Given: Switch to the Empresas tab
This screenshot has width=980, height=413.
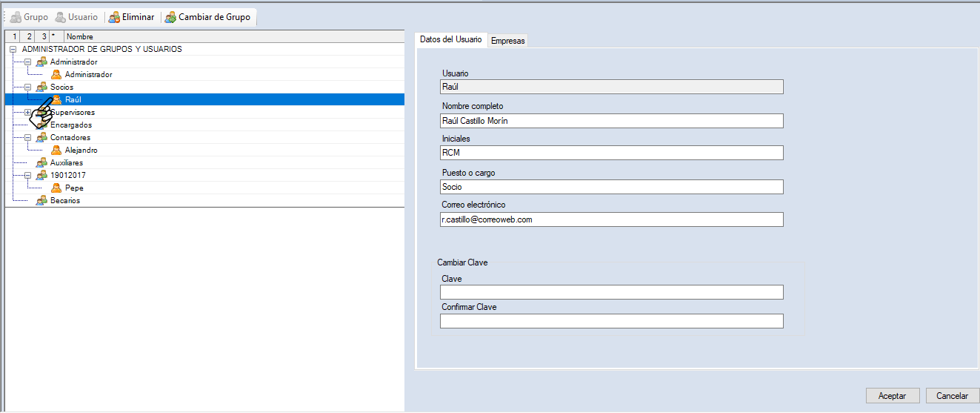Looking at the screenshot, I should pyautogui.click(x=507, y=41).
